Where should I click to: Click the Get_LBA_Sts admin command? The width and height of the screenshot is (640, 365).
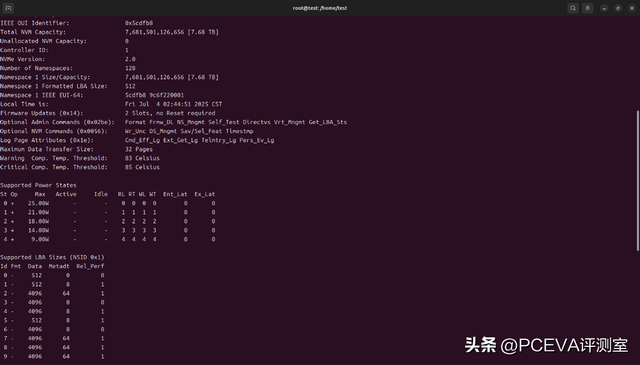click(327, 122)
